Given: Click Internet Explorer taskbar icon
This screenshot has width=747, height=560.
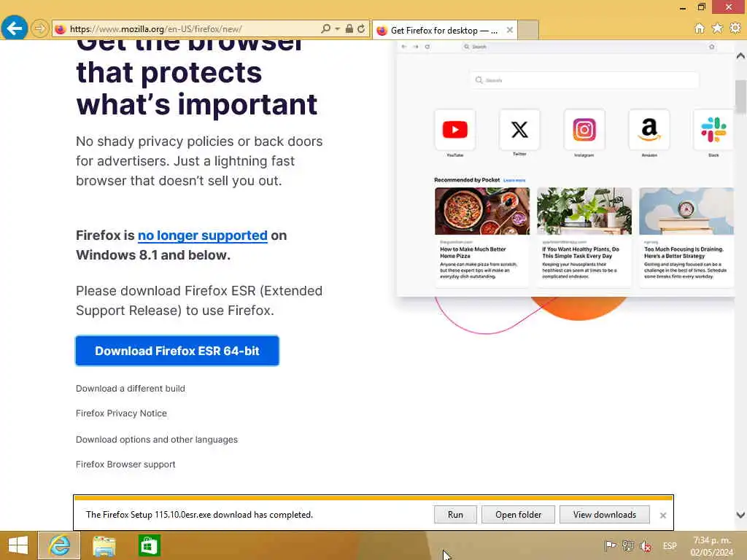Looking at the screenshot, I should pyautogui.click(x=59, y=545).
